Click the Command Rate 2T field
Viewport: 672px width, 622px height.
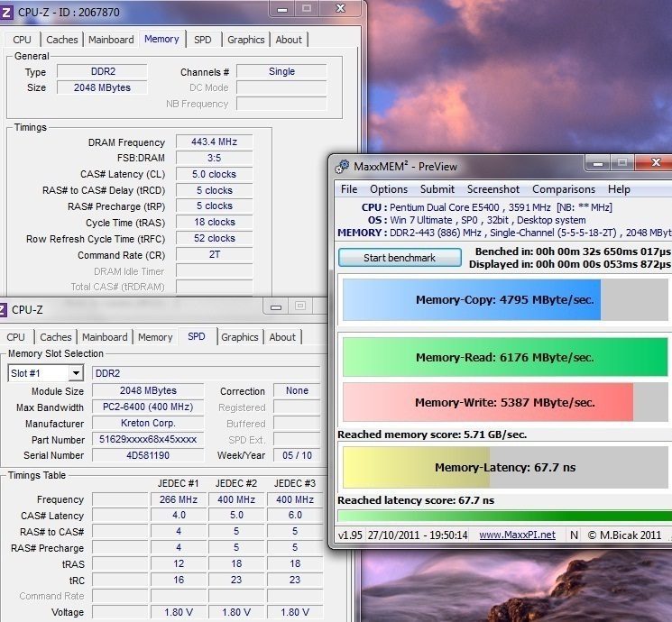click(215, 254)
